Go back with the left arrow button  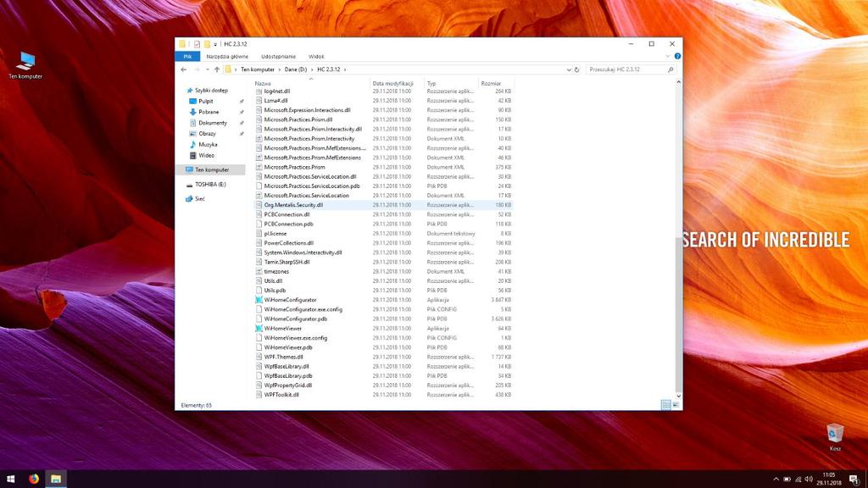point(184,69)
